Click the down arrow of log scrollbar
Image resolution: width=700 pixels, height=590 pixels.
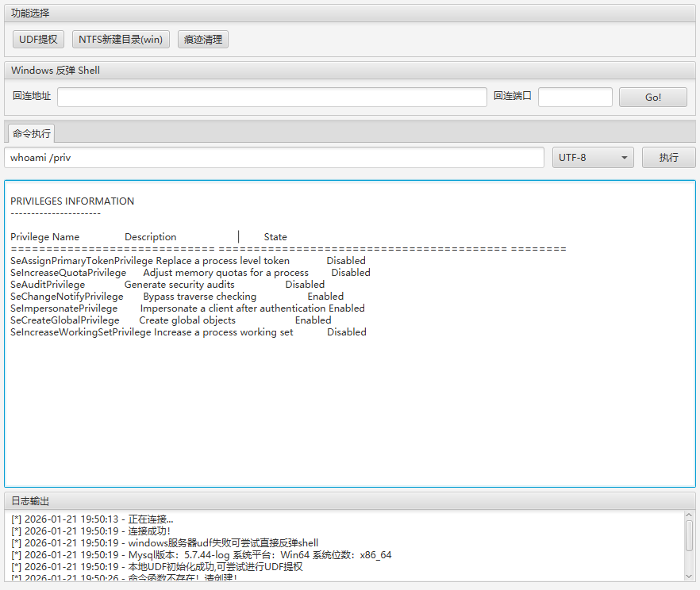pos(689,576)
